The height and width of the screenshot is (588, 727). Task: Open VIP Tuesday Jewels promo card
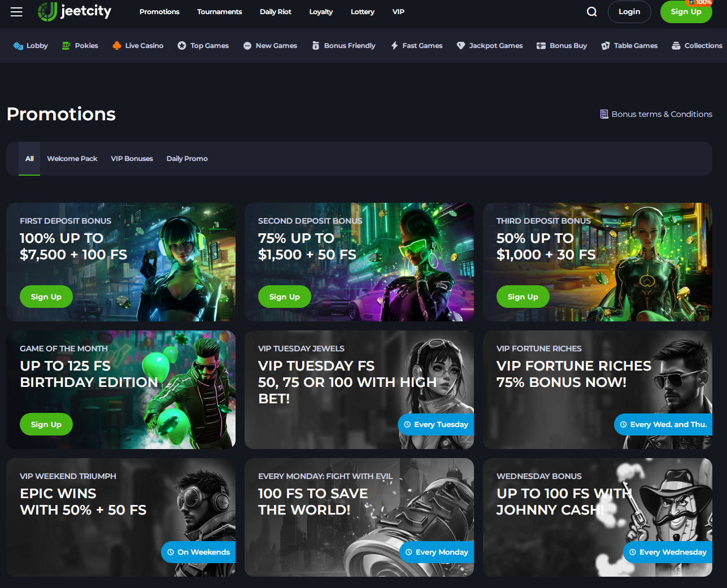pyautogui.click(x=359, y=390)
